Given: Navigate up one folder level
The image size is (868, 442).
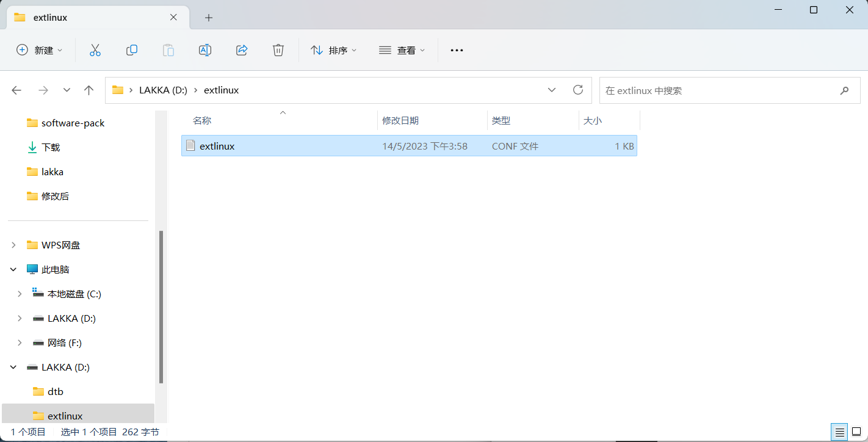Looking at the screenshot, I should coord(89,90).
